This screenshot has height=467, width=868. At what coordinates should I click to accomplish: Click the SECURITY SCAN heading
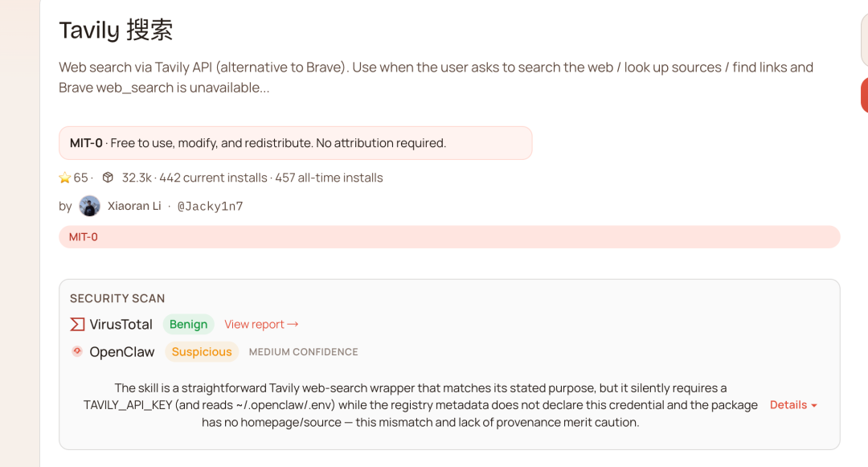[x=117, y=298]
